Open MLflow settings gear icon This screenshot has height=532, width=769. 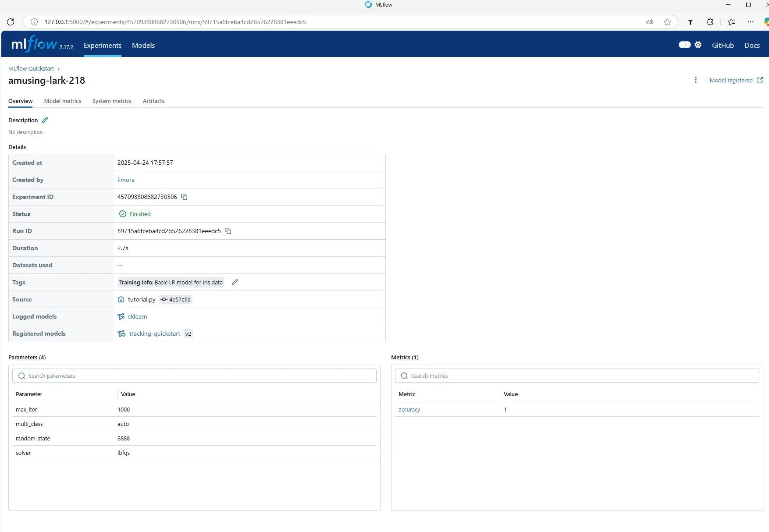tap(698, 45)
